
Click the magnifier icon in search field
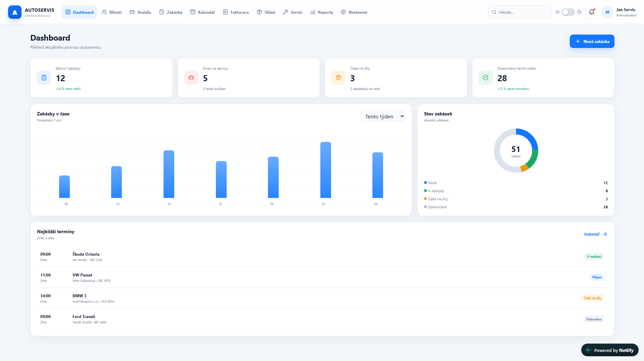(x=494, y=12)
